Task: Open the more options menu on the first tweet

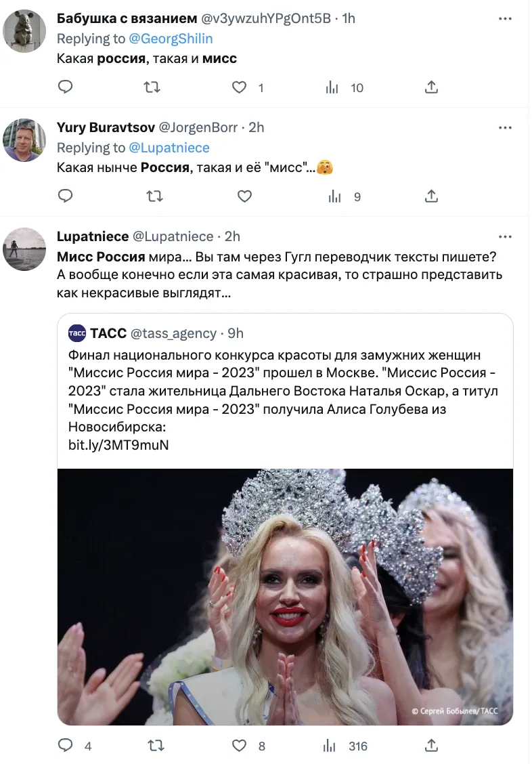Action: 505,18
